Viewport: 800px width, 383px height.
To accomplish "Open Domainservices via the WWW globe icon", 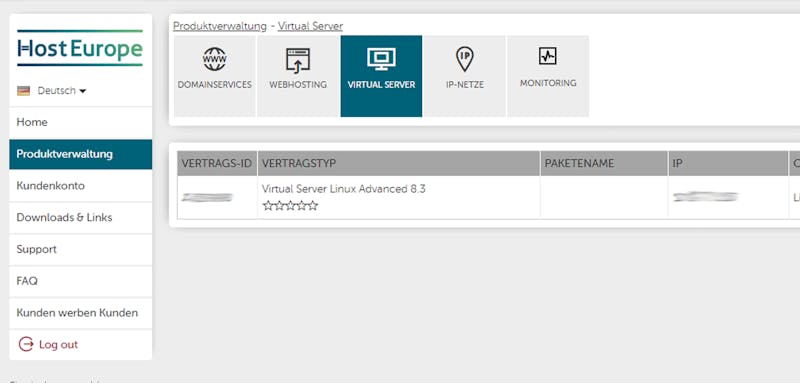I will coord(214,59).
